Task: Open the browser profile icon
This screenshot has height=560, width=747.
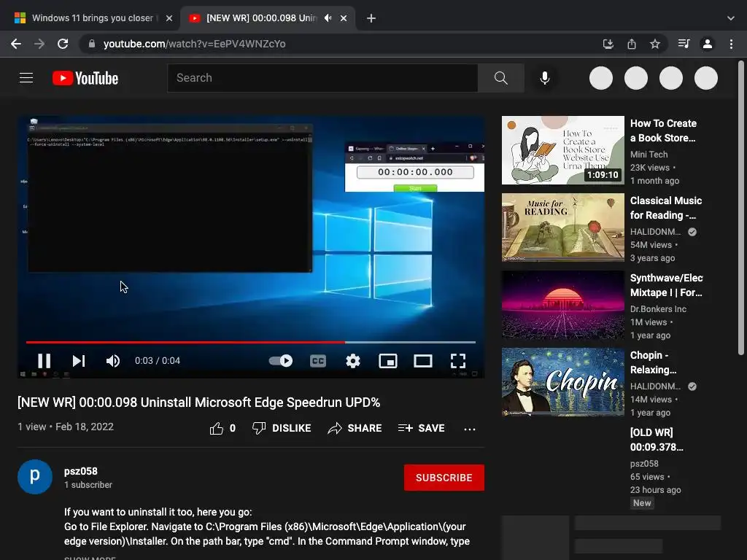Action: coord(708,44)
